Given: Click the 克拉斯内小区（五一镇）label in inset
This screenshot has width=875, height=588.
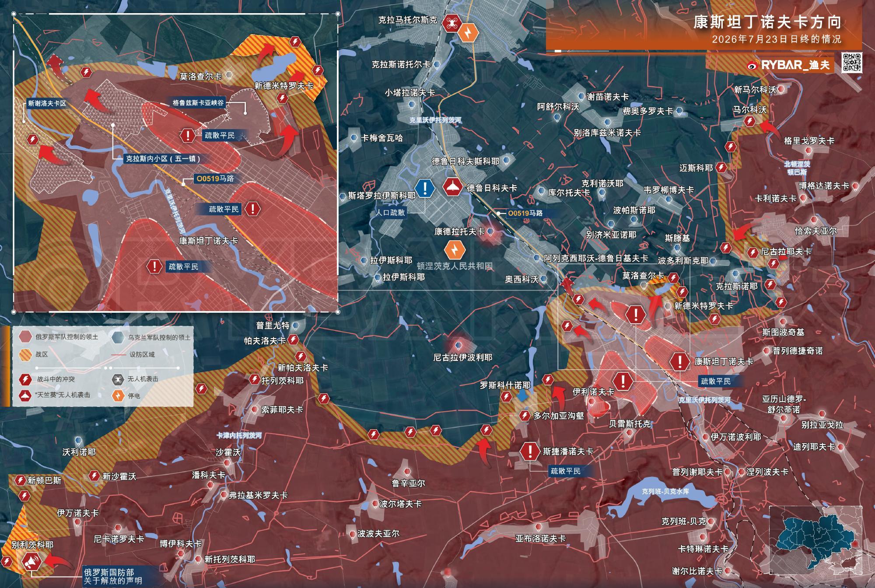Looking at the screenshot, I should pos(163,159).
